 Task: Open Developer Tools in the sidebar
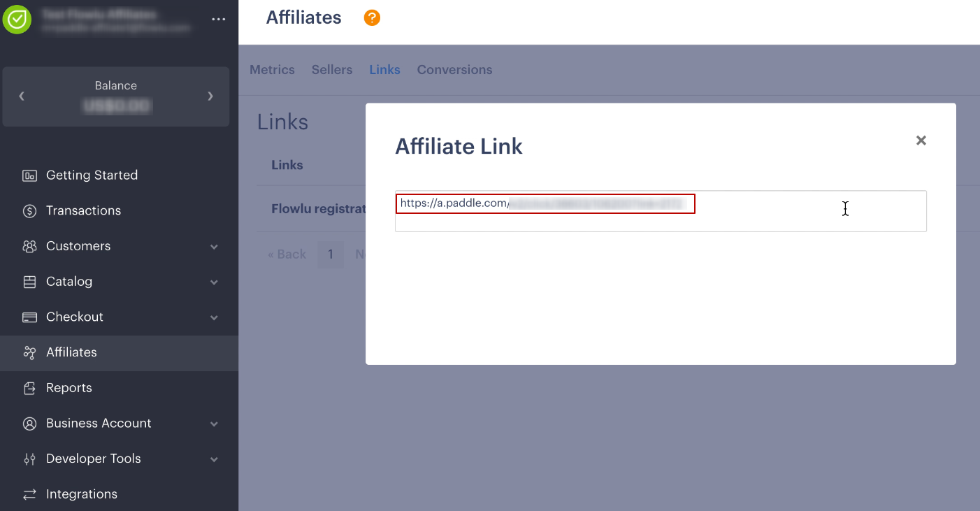click(119, 459)
